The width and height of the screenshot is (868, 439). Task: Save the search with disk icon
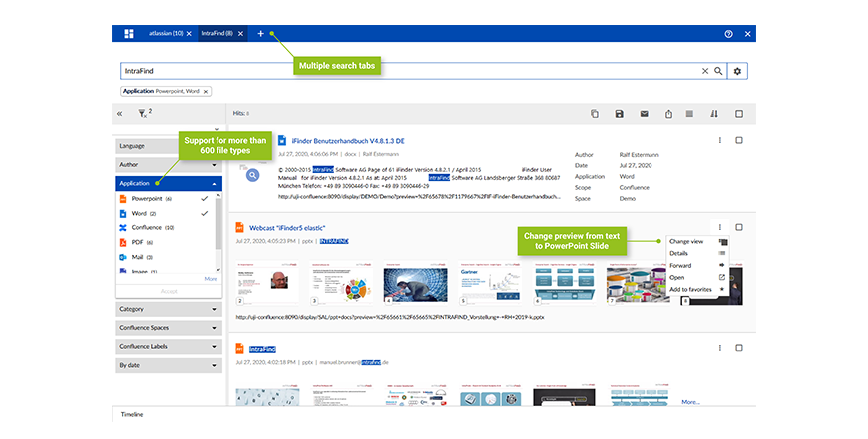tap(619, 114)
